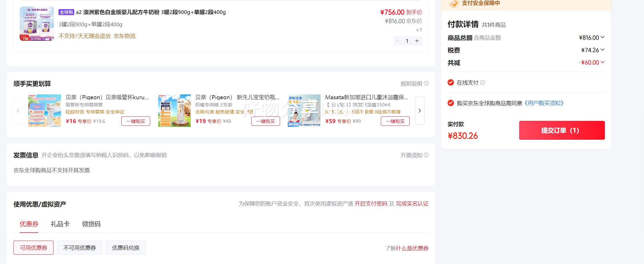The width and height of the screenshot is (644, 264).
Task: Expand the 商品总额 ¥816.00 breakdown
Action: (602, 37)
